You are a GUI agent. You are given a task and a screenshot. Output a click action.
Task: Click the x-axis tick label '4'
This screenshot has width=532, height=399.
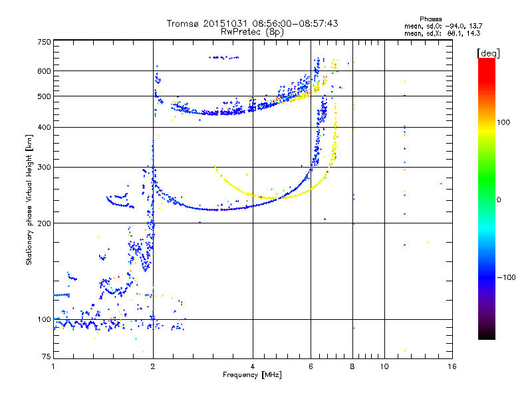click(253, 367)
